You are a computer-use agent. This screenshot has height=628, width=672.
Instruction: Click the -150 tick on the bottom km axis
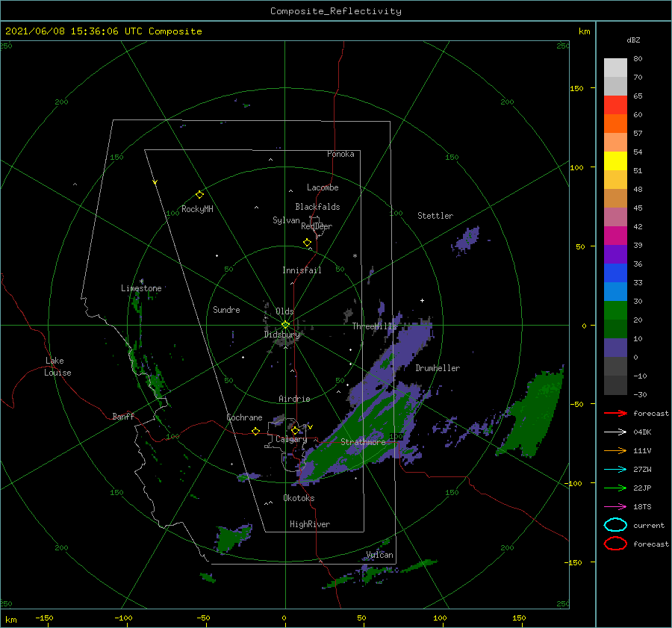[x=45, y=618]
